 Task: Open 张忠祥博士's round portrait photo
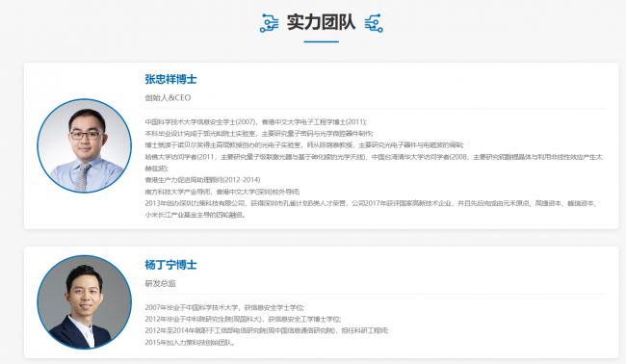[x=84, y=145]
